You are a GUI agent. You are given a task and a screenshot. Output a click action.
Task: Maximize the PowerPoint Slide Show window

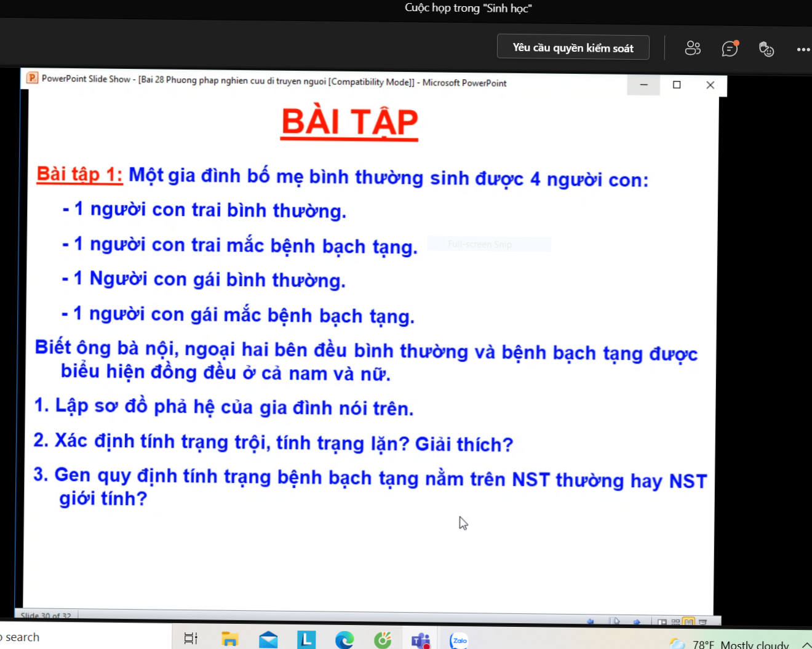(x=677, y=85)
